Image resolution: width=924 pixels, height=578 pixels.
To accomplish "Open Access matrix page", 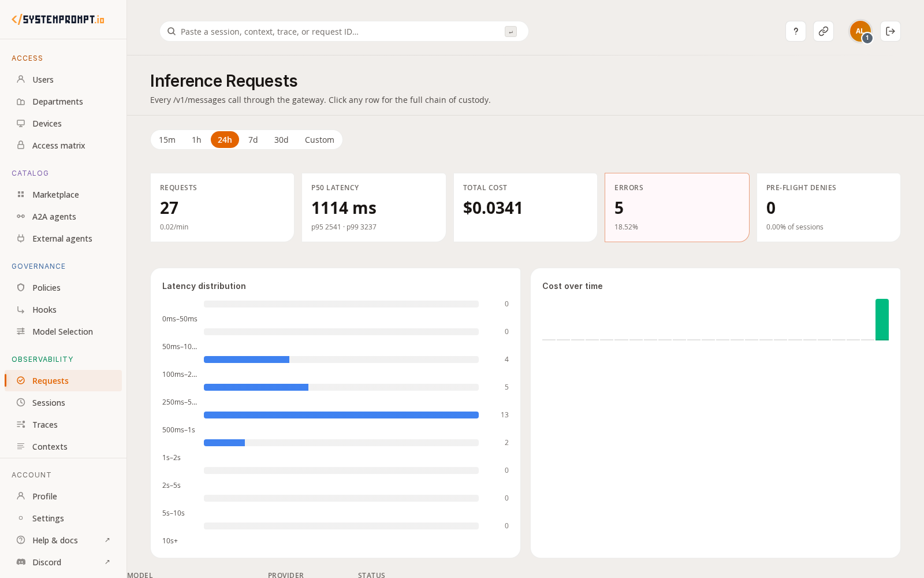I will pos(64,146).
